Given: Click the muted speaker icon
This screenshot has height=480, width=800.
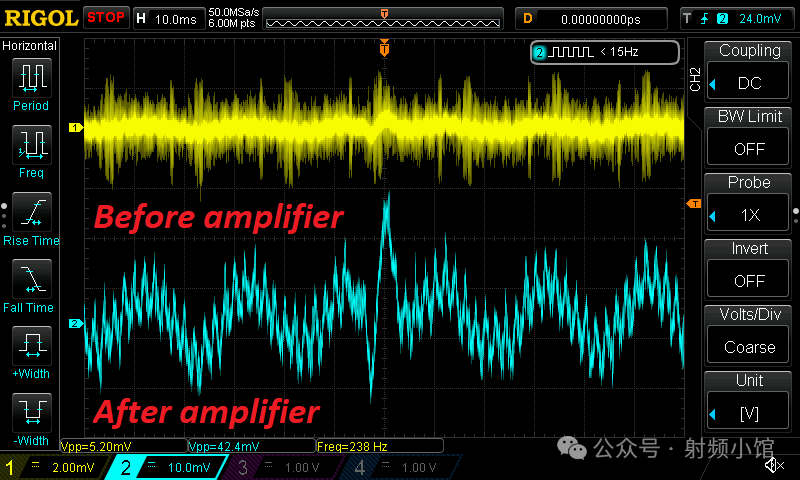Looking at the screenshot, I should 773,465.
